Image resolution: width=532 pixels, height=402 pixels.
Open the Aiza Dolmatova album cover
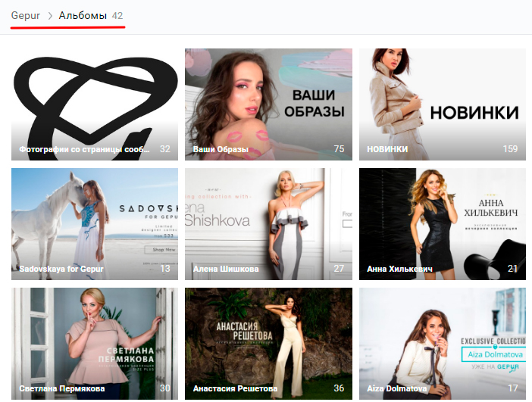point(443,344)
